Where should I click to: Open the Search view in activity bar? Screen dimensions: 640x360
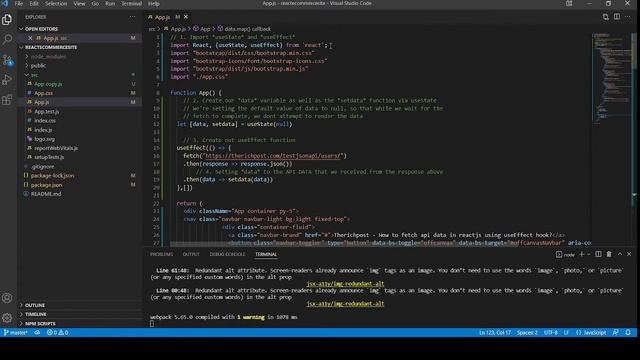7,40
